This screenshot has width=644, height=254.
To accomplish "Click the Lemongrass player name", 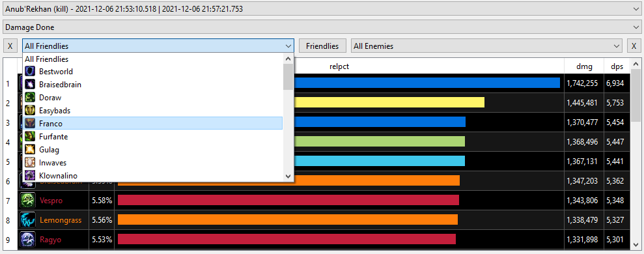I will (x=61, y=220).
